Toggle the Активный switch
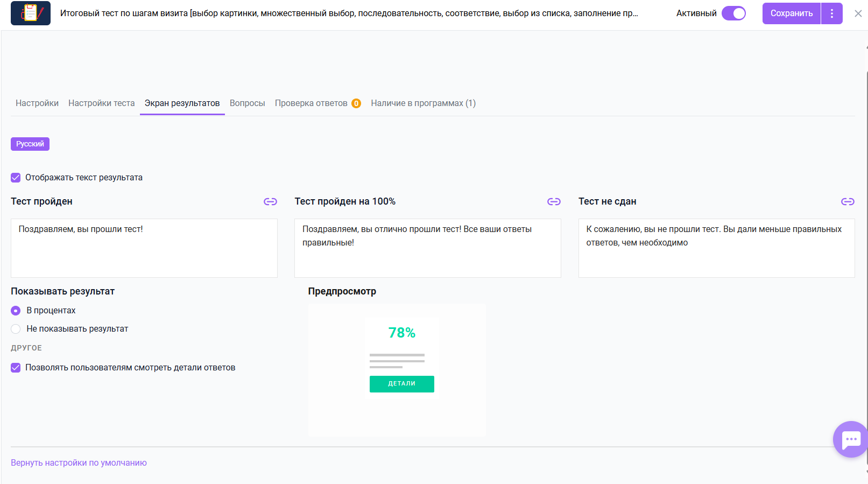The width and height of the screenshot is (868, 484). tap(733, 13)
